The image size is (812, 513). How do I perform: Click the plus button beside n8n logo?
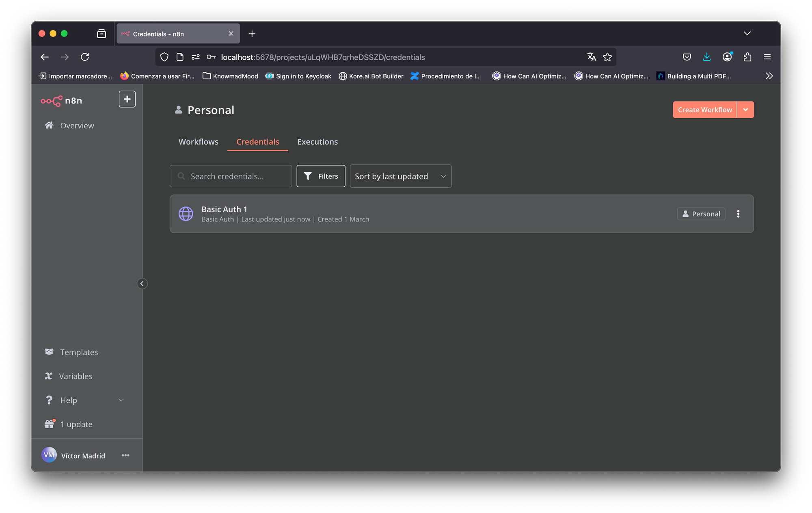click(x=127, y=99)
